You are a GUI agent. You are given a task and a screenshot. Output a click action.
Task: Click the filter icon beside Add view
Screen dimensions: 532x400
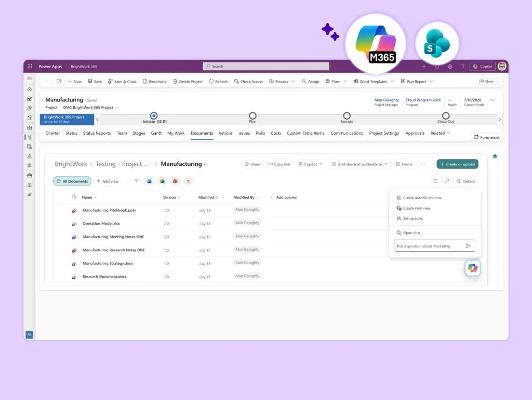pos(137,182)
